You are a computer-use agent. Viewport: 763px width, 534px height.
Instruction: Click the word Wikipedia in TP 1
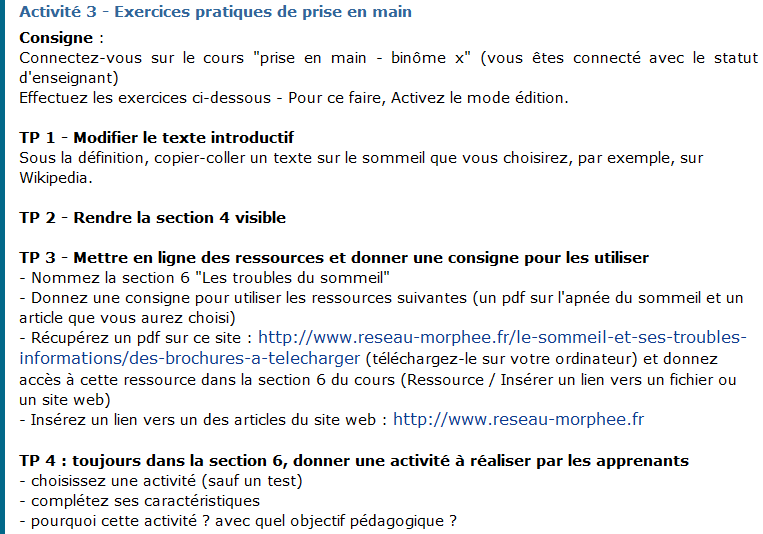point(53,178)
